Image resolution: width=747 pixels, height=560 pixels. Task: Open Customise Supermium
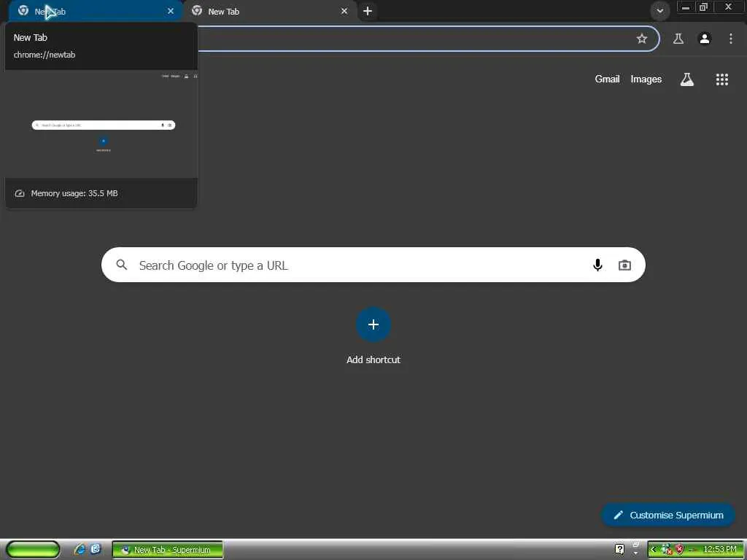coord(668,515)
